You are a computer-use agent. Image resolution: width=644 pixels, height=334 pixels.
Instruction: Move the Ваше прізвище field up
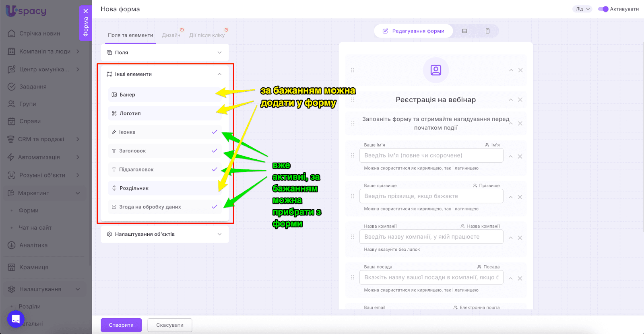tap(510, 197)
